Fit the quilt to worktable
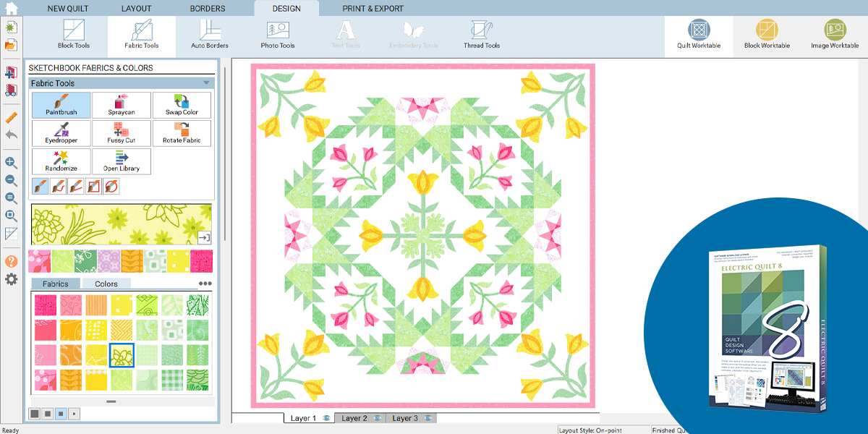Viewport: 868px width, 434px height. tap(11, 216)
